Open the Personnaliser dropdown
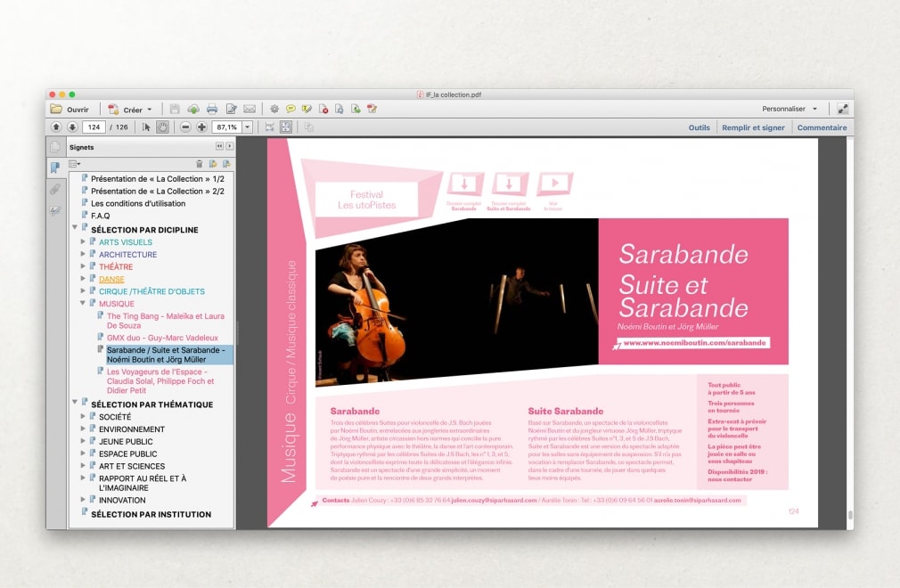 (788, 108)
